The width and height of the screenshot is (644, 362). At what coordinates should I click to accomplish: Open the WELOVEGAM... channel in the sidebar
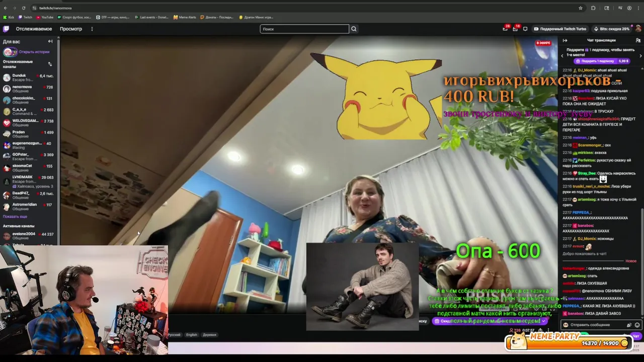pos(29,123)
